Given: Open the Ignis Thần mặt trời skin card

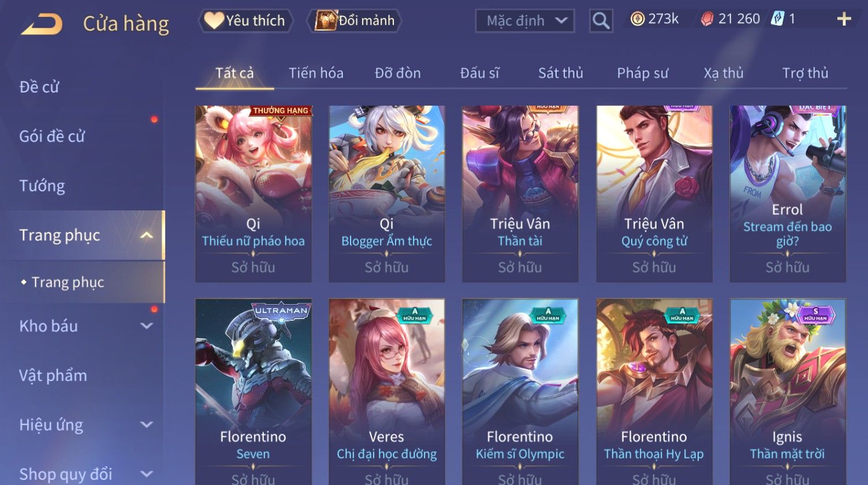Looking at the screenshot, I should pos(787,391).
